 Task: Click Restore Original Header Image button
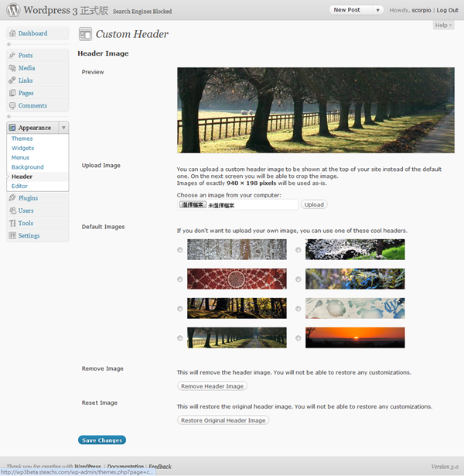click(223, 420)
